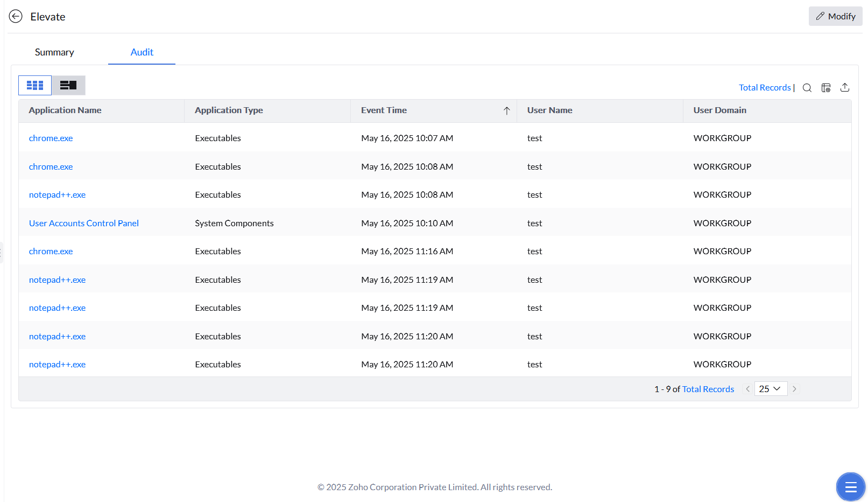Click the back arrow next to Elevate
The width and height of the screenshot is (868, 502).
click(15, 16)
